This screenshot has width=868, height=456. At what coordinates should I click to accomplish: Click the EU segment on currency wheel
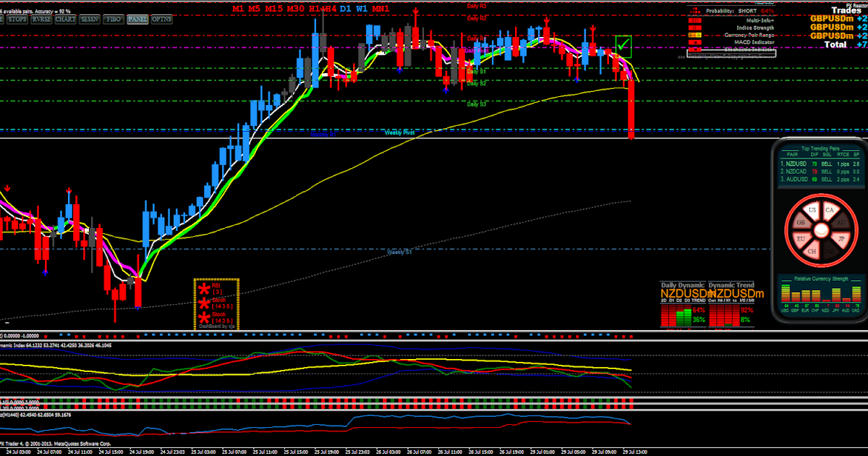pos(801,239)
